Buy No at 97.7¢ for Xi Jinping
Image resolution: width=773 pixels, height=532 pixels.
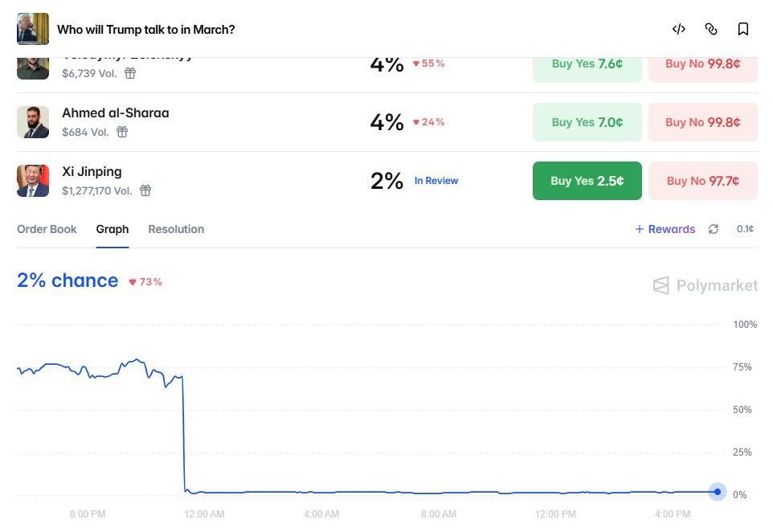coord(703,181)
